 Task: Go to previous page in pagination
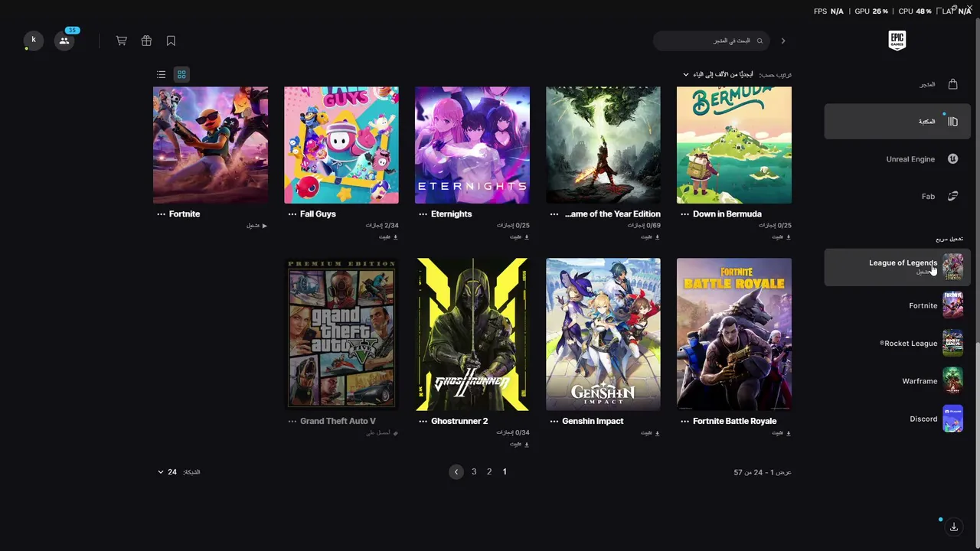(x=456, y=471)
